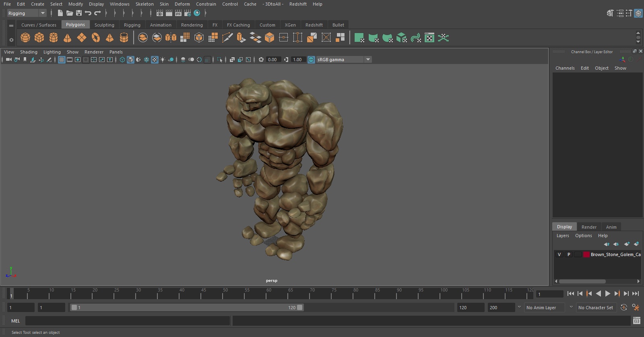Create a polygon cylinder from shelf
This screenshot has height=337, width=644.
click(54, 38)
